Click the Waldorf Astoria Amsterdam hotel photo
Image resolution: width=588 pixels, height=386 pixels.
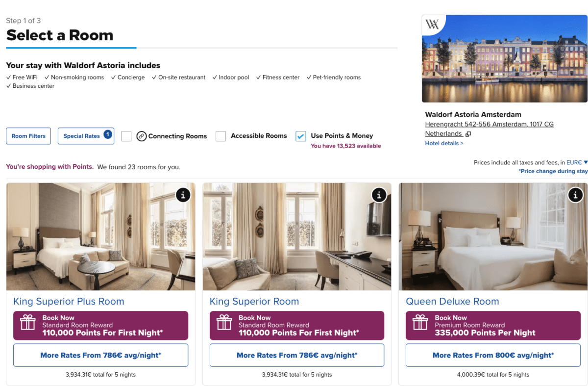[505, 58]
